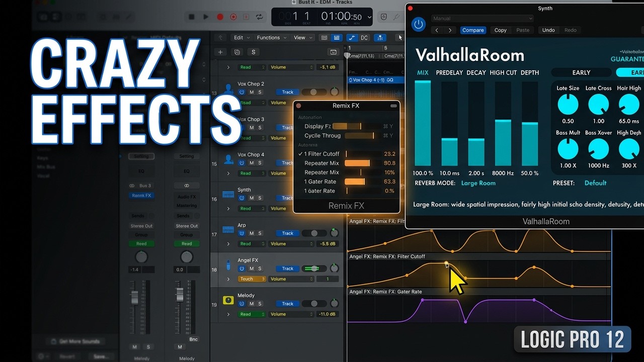The height and width of the screenshot is (362, 644).
Task: Click the Synth track keyboard icon
Action: tap(228, 195)
